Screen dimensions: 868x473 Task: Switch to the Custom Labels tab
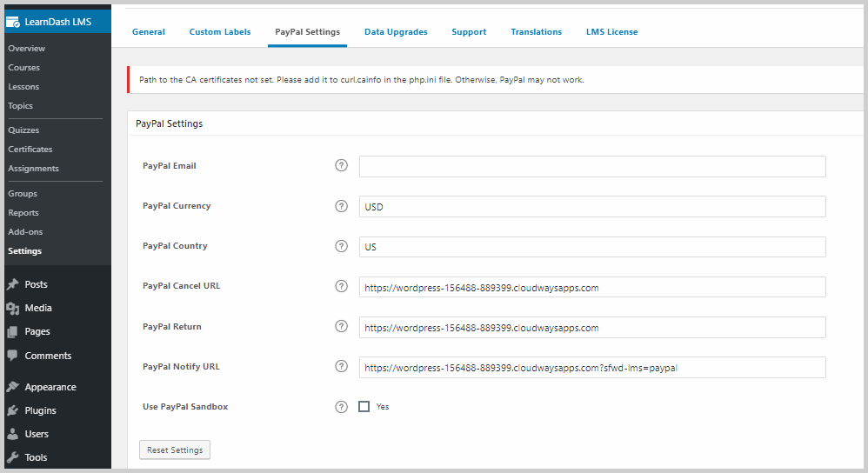click(x=220, y=32)
